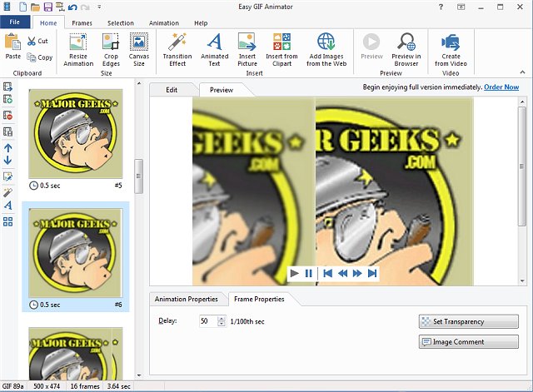Increase Delay value with up spinner
The image size is (533, 392).
tap(222, 319)
